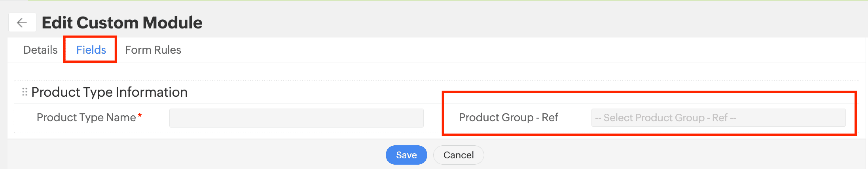868x169 pixels.
Task: Open the Form Rules tab
Action: pyautogui.click(x=153, y=50)
